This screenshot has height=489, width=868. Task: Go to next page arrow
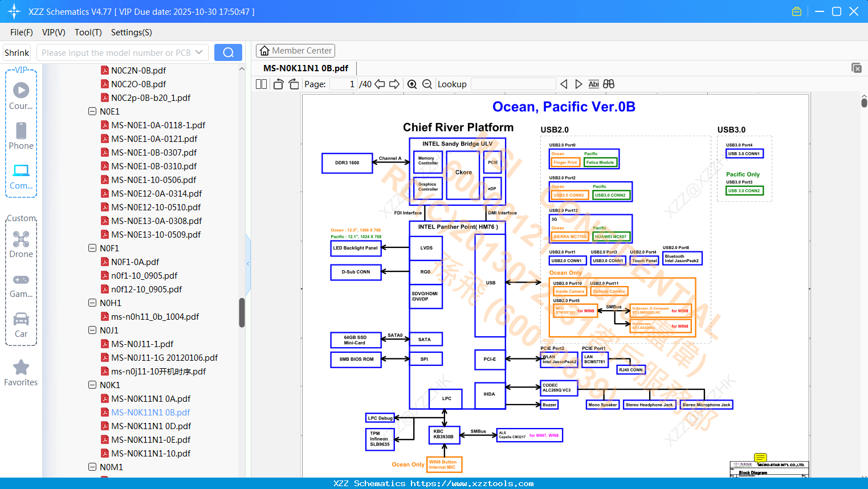[x=394, y=84]
